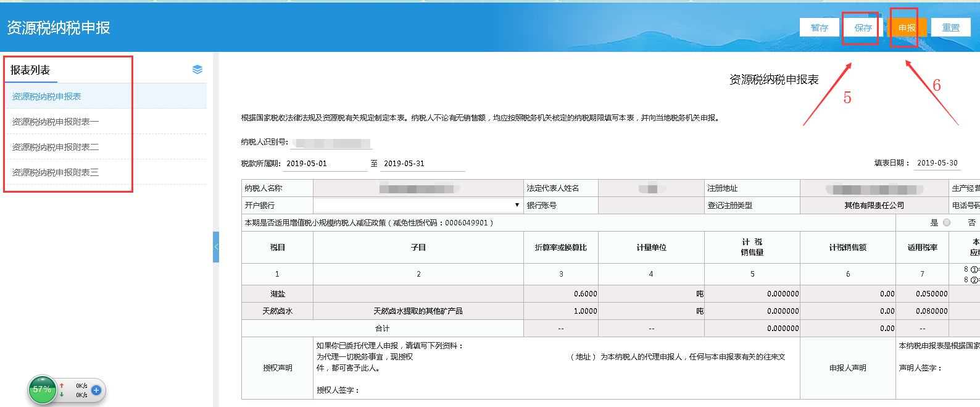Select the 是 radio button
This screenshot has width=980, height=407.
pos(947,222)
